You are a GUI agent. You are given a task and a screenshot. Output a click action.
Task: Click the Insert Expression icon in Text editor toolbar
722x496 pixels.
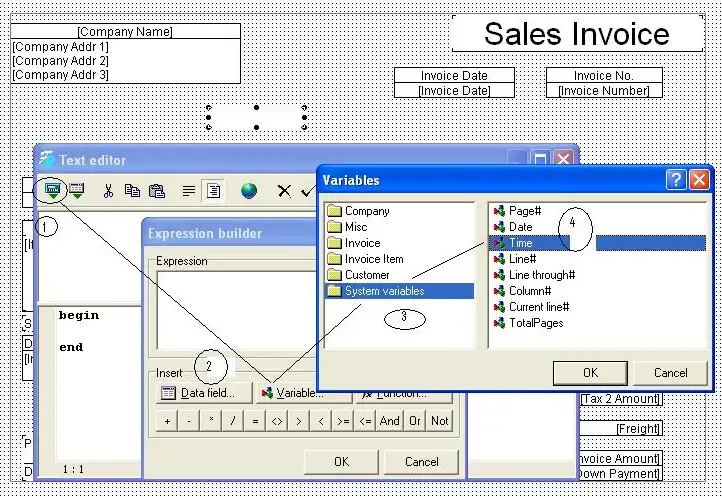tap(53, 190)
